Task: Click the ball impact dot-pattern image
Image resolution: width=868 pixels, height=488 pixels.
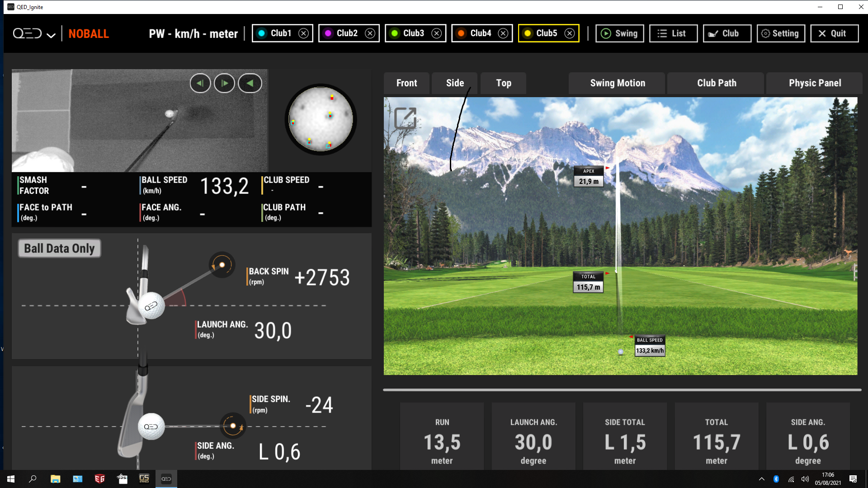Action: [321, 119]
